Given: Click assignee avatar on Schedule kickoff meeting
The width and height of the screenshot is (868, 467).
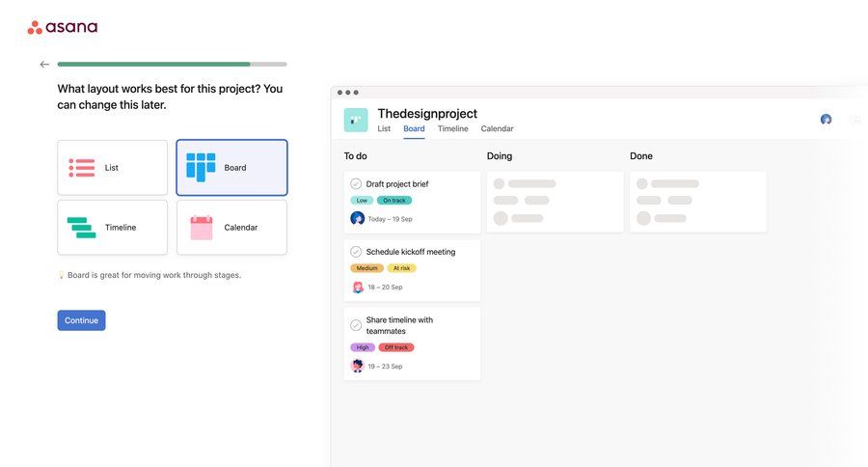Looking at the screenshot, I should [358, 287].
